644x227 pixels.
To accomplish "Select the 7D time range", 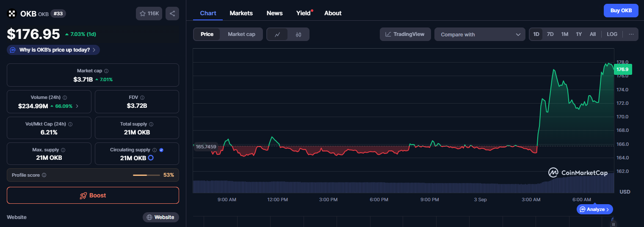I will pyautogui.click(x=550, y=34).
